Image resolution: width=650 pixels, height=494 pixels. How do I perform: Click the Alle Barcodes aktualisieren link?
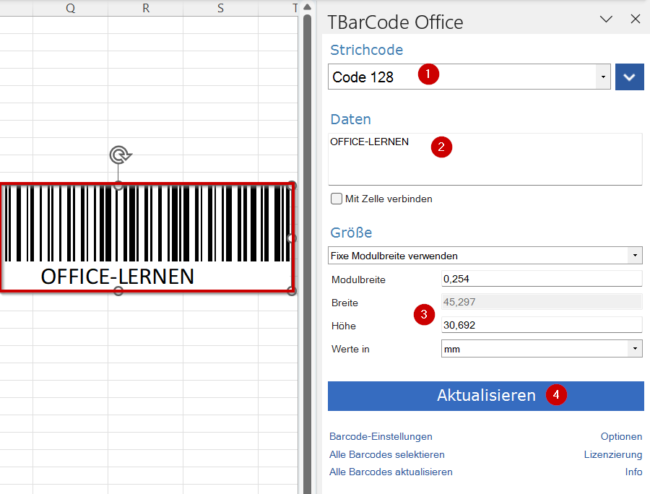coord(391,472)
